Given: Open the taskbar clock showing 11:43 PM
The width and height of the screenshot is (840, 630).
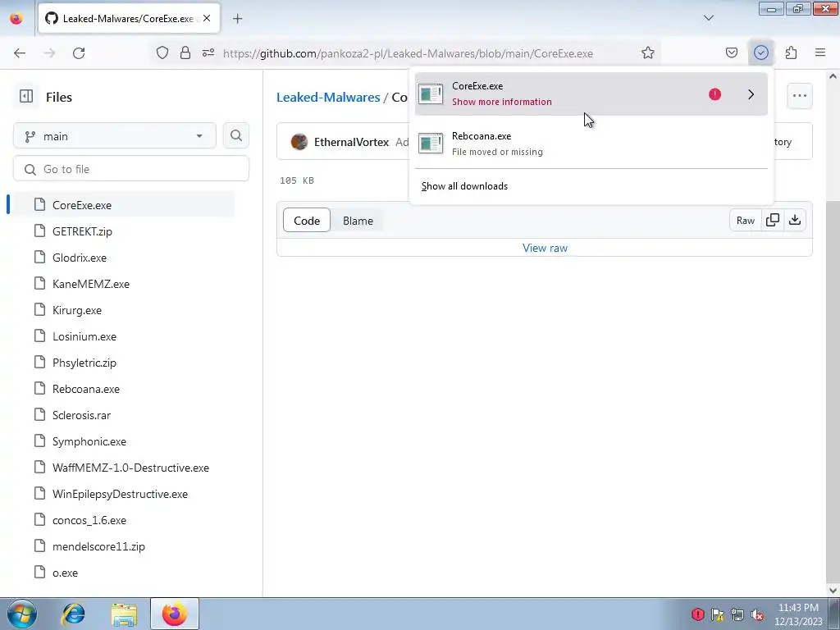Looking at the screenshot, I should [798, 614].
